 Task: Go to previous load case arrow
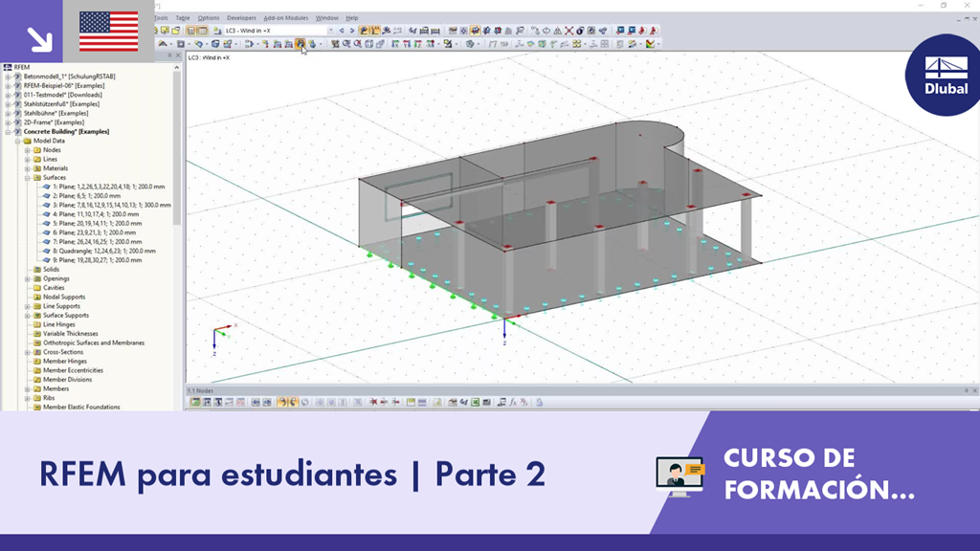342,31
